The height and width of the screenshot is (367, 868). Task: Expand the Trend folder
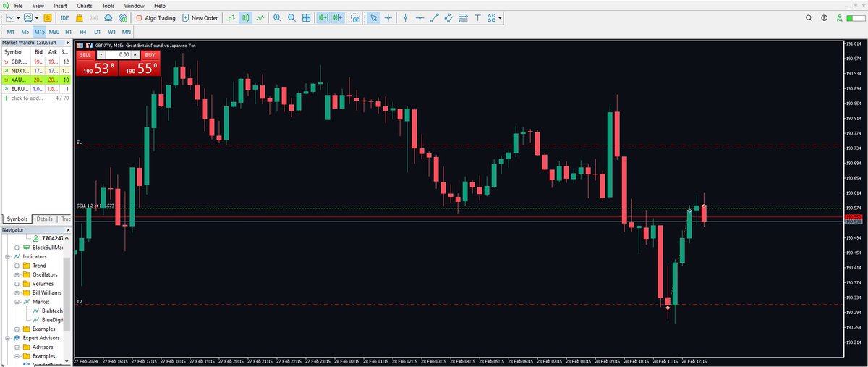[x=17, y=266]
